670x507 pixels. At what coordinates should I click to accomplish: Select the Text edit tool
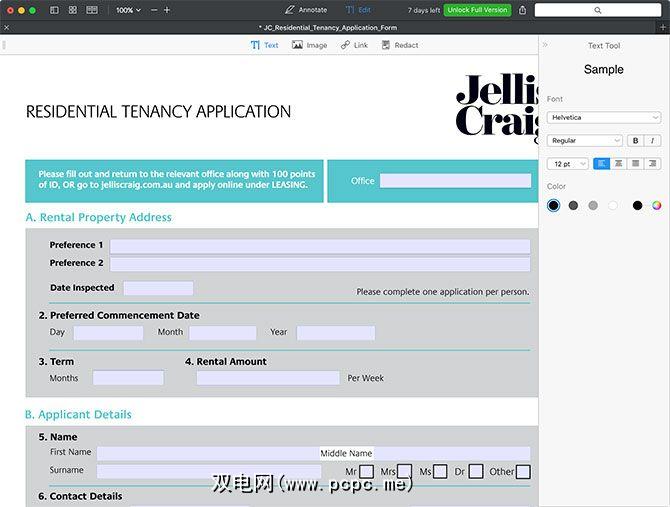(x=264, y=45)
